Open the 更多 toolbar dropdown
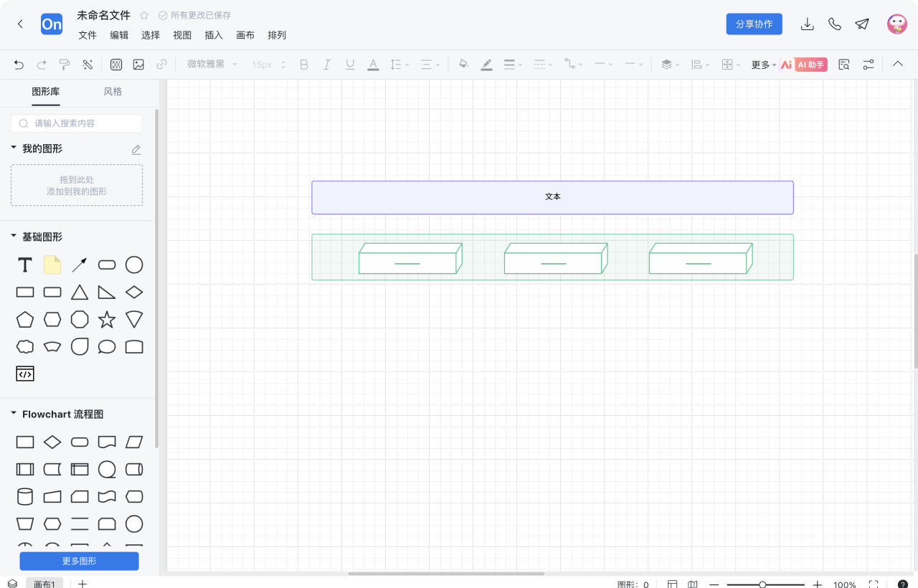 [x=763, y=65]
